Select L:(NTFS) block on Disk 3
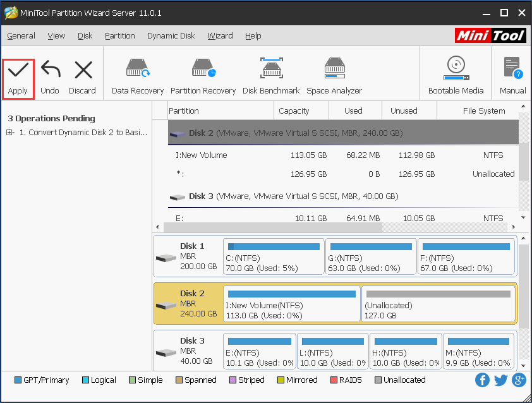This screenshot has height=403, width=532. [333, 351]
